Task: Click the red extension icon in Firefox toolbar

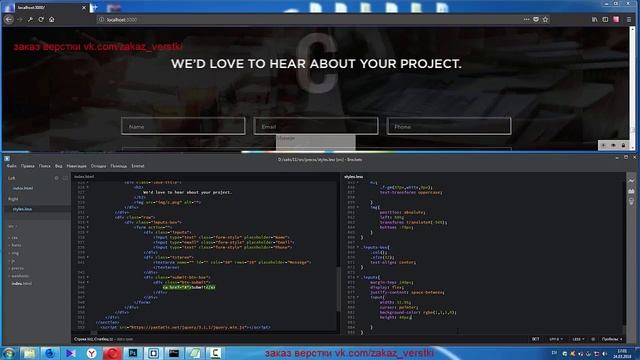Action: coord(616,19)
